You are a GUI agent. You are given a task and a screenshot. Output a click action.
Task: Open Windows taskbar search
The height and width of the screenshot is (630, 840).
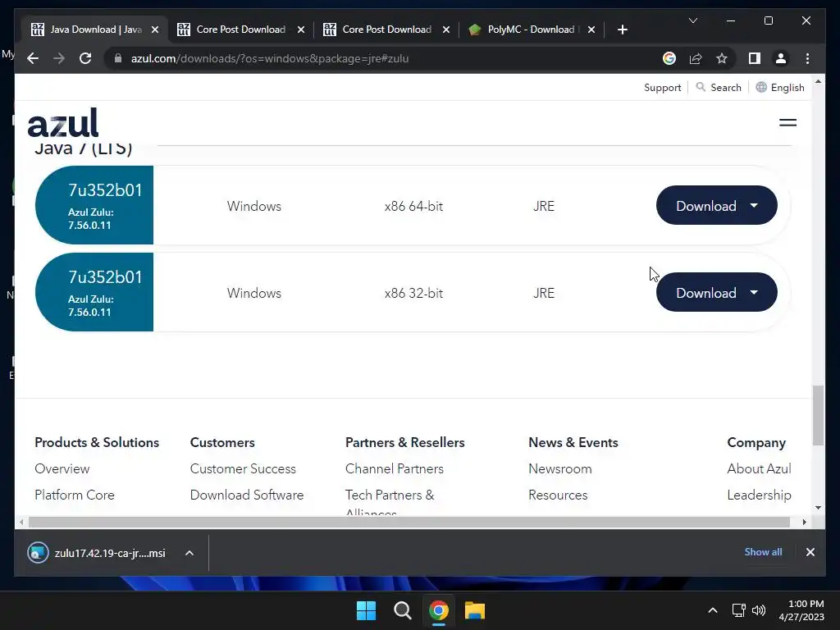pos(402,610)
